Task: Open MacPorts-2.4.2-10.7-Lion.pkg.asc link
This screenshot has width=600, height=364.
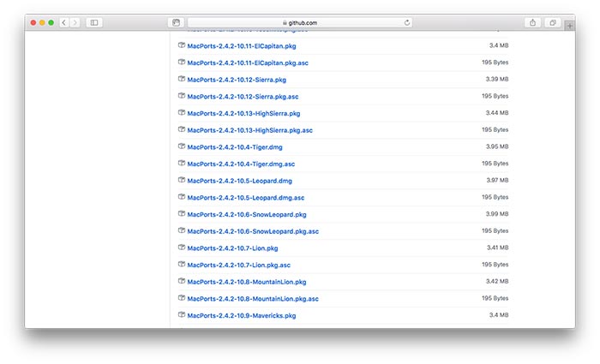Action: coord(239,265)
